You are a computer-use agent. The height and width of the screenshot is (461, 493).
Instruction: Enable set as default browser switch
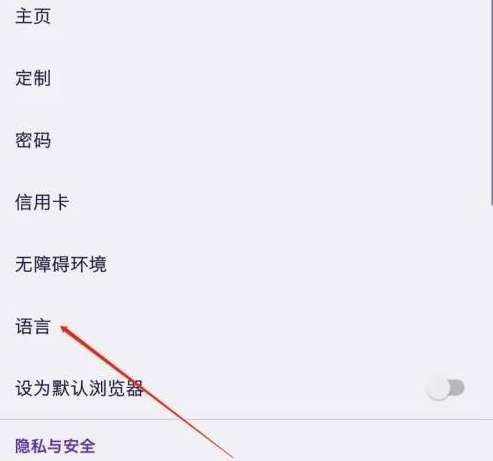[445, 388]
